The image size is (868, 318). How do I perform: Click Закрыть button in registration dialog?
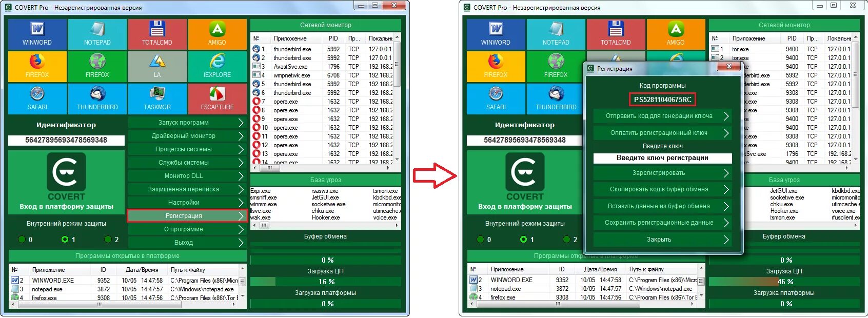coord(662,240)
